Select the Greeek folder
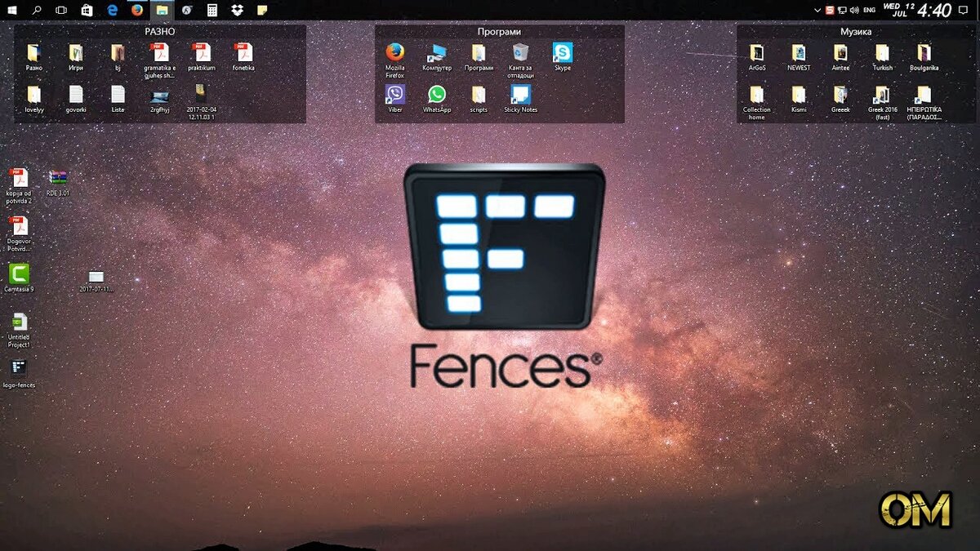 coord(840,98)
